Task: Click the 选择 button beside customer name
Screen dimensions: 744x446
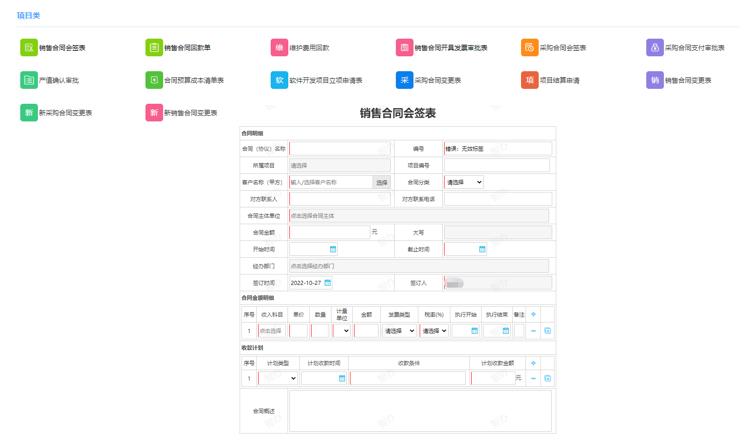Action: click(381, 182)
